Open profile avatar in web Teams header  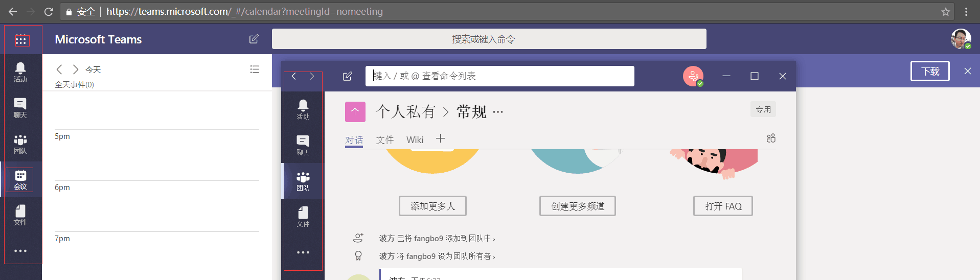click(961, 39)
